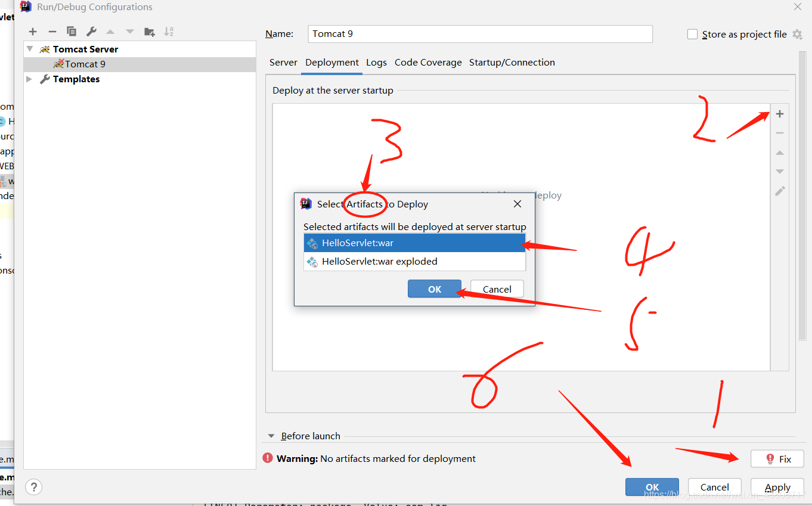Image resolution: width=812 pixels, height=506 pixels.
Task: Create new folder for configurations
Action: click(x=150, y=32)
